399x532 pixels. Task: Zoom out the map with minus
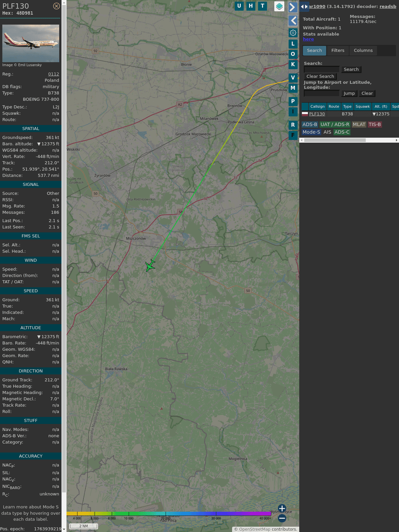(x=282, y=518)
